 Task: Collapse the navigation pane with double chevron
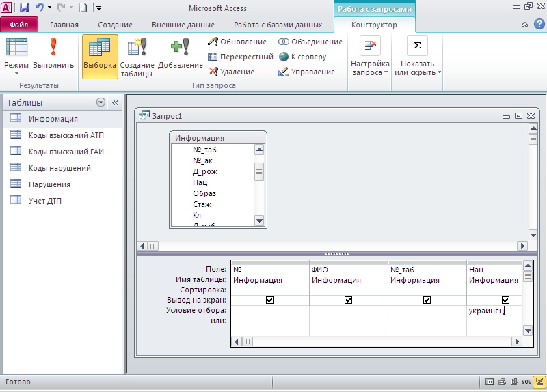(x=115, y=103)
